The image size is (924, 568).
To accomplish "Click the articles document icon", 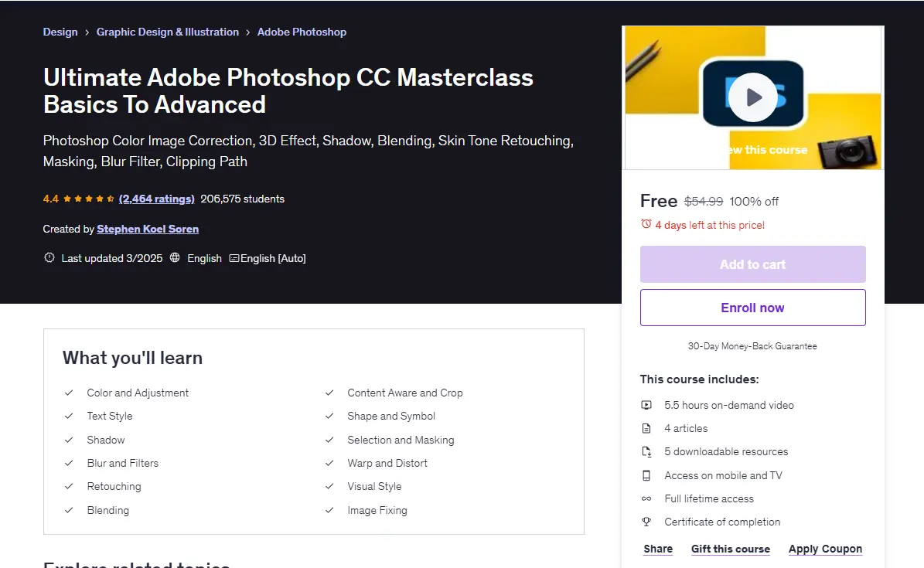I will pos(646,429).
